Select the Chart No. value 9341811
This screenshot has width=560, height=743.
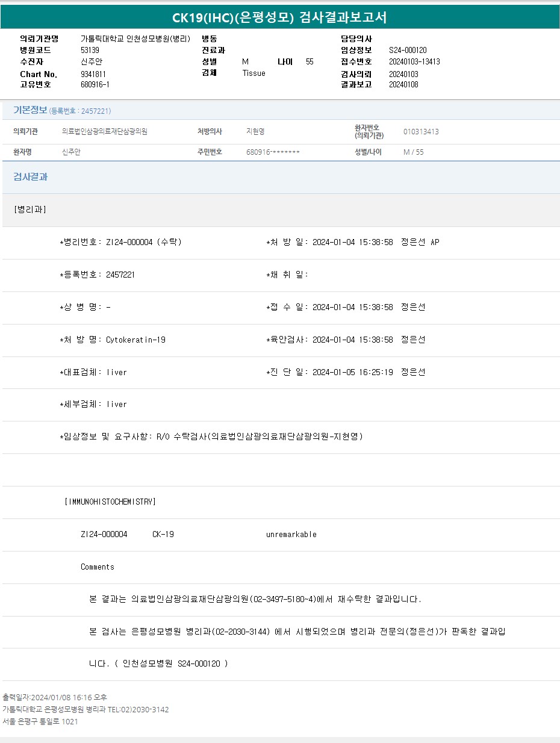click(93, 74)
